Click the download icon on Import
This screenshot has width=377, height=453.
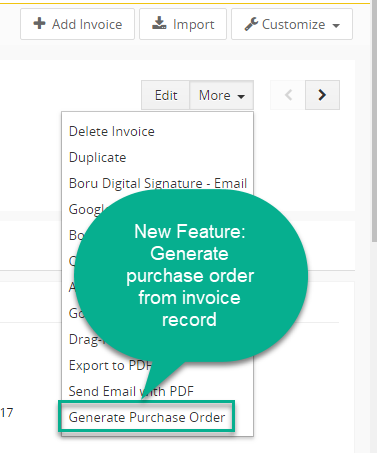[x=159, y=23]
